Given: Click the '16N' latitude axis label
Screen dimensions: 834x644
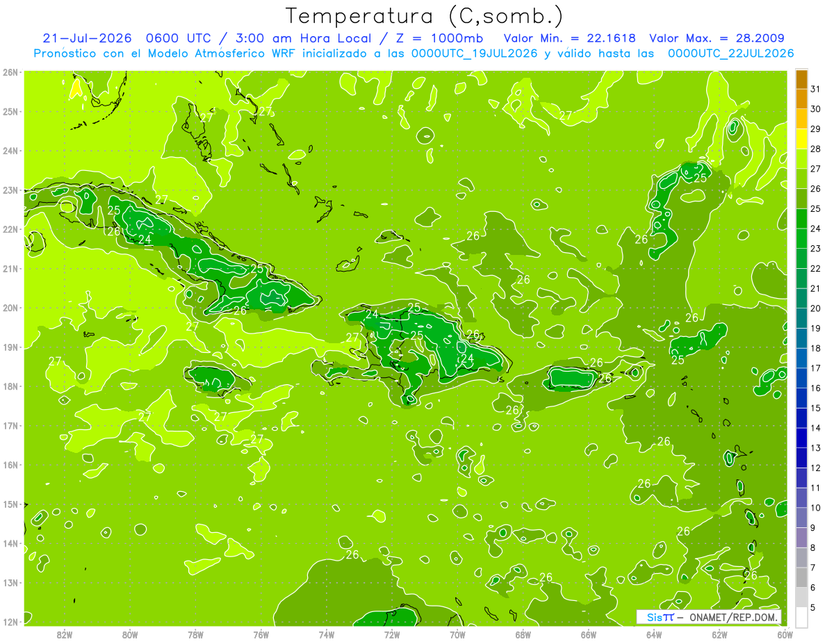Looking at the screenshot, I should coord(10,465).
